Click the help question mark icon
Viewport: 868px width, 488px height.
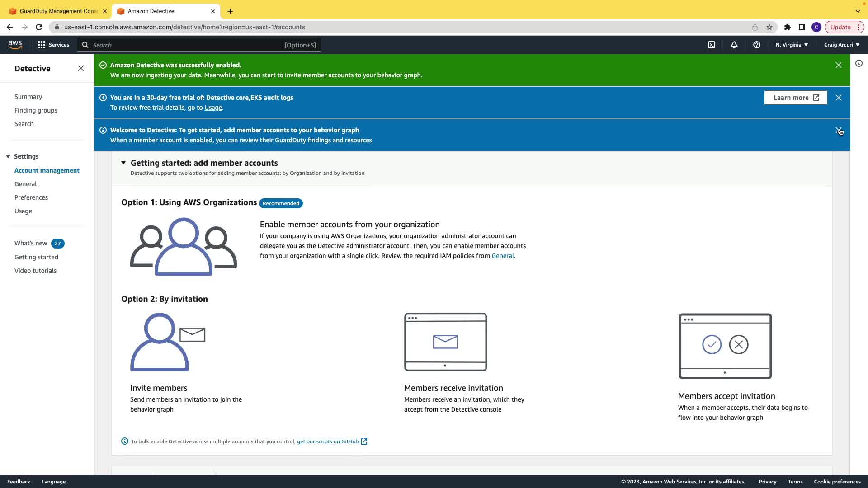pyautogui.click(x=757, y=45)
